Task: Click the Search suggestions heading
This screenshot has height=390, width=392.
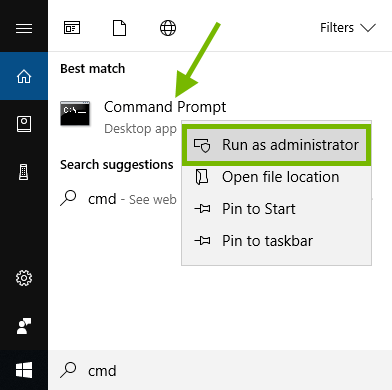Action: pos(117,165)
